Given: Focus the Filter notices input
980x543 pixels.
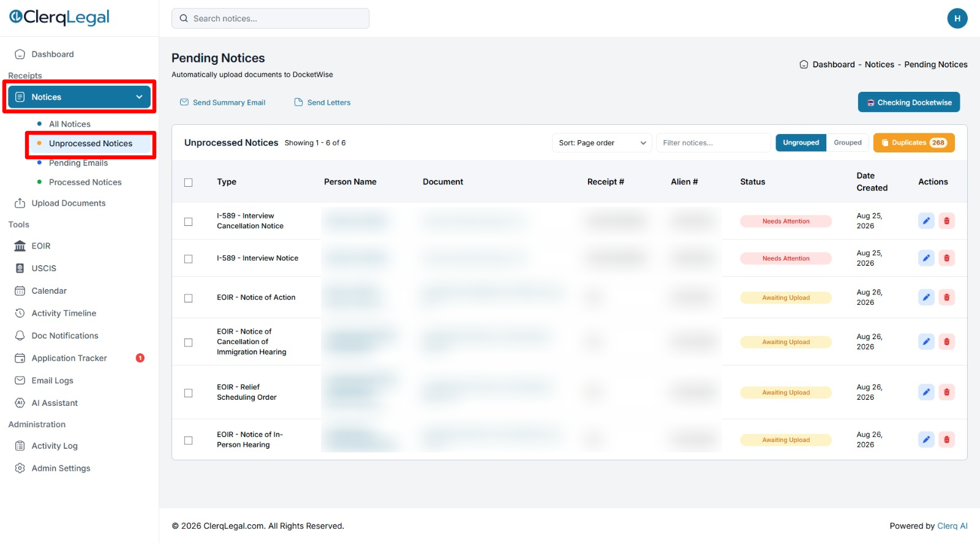Looking at the screenshot, I should click(714, 143).
